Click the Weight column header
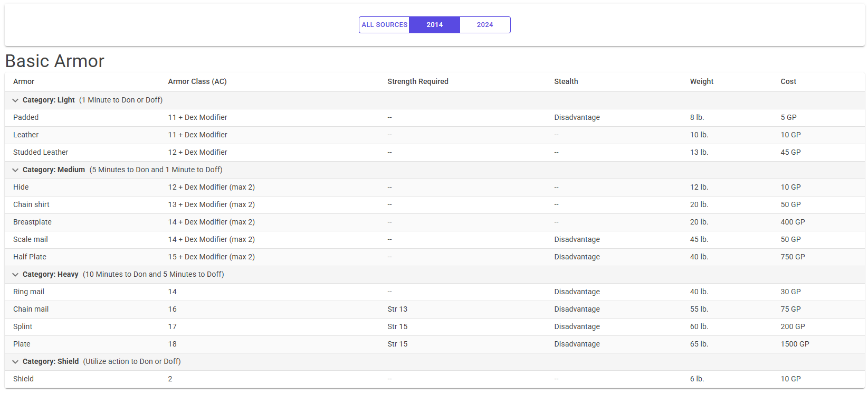Image resolution: width=868 pixels, height=393 pixels. 702,81
